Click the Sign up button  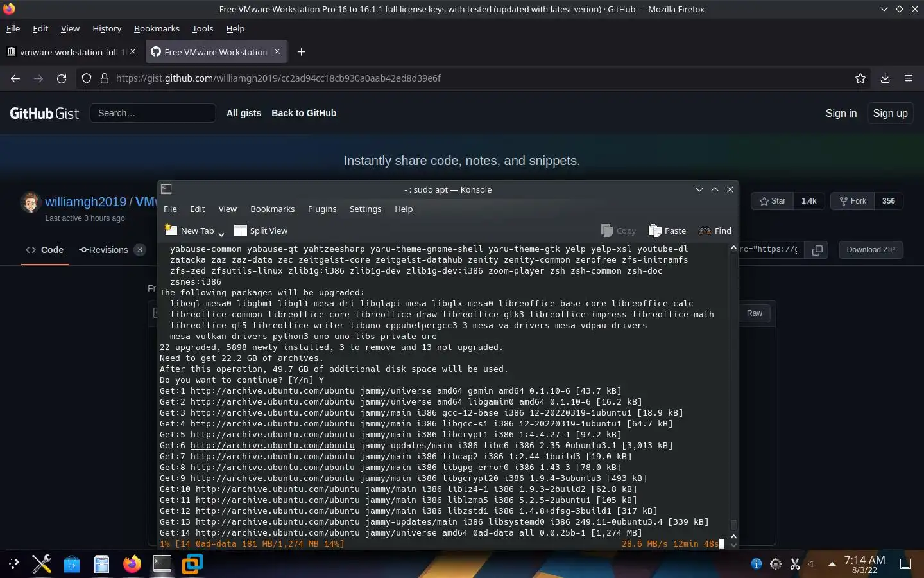tap(891, 113)
